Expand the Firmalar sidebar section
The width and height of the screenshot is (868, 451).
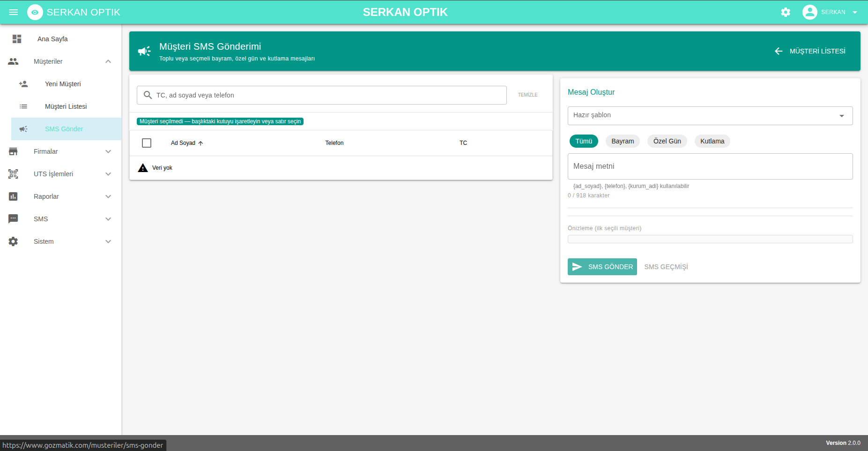point(61,151)
